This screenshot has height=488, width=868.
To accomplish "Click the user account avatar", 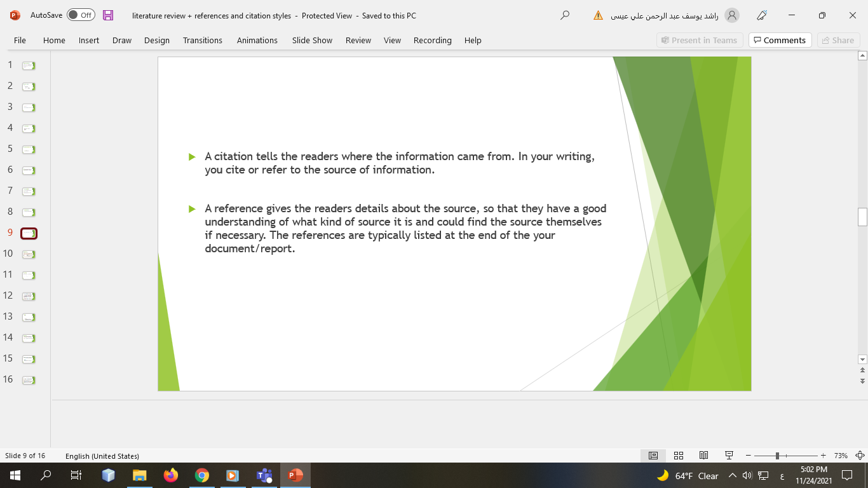I will 733,15.
